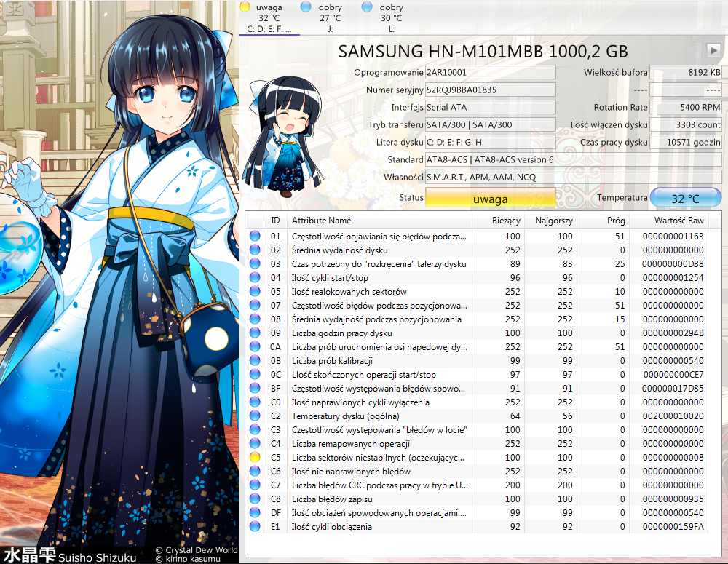Click the yellow warning circle of attribute C5
Image resolution: width=728 pixels, height=564 pixels.
click(255, 457)
